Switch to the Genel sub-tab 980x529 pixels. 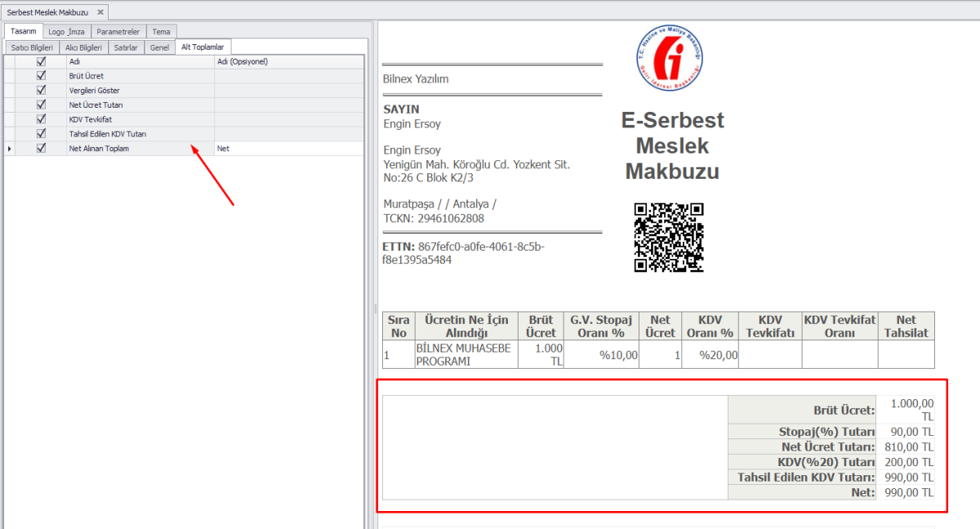click(159, 47)
